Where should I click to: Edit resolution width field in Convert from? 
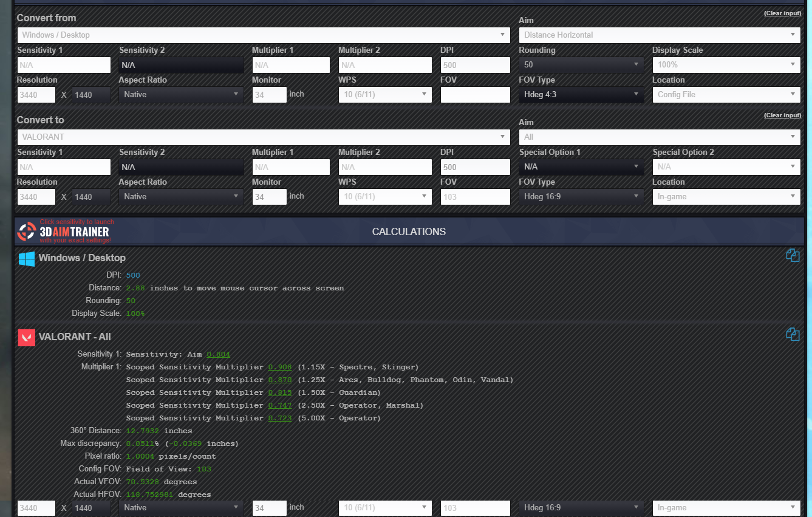coord(36,95)
